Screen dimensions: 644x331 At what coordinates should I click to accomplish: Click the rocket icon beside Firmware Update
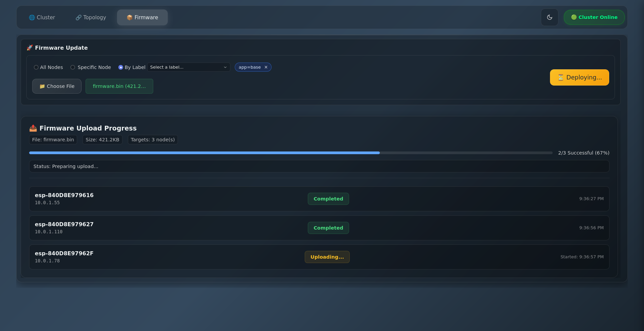(30, 48)
